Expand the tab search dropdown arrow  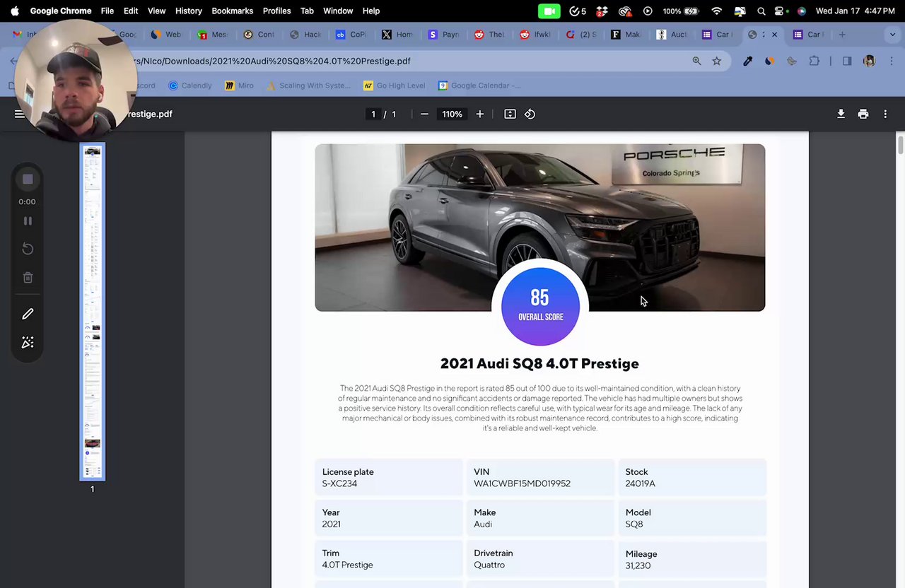[892, 35]
